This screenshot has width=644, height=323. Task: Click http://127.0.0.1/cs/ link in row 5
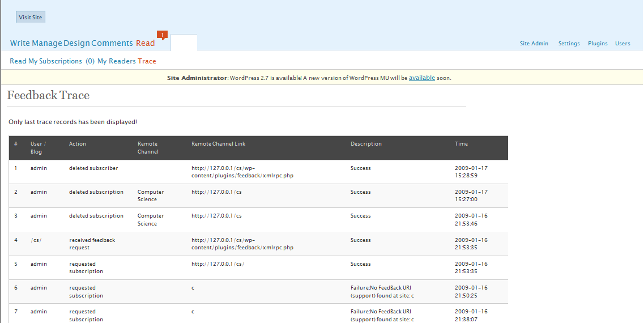click(217, 264)
